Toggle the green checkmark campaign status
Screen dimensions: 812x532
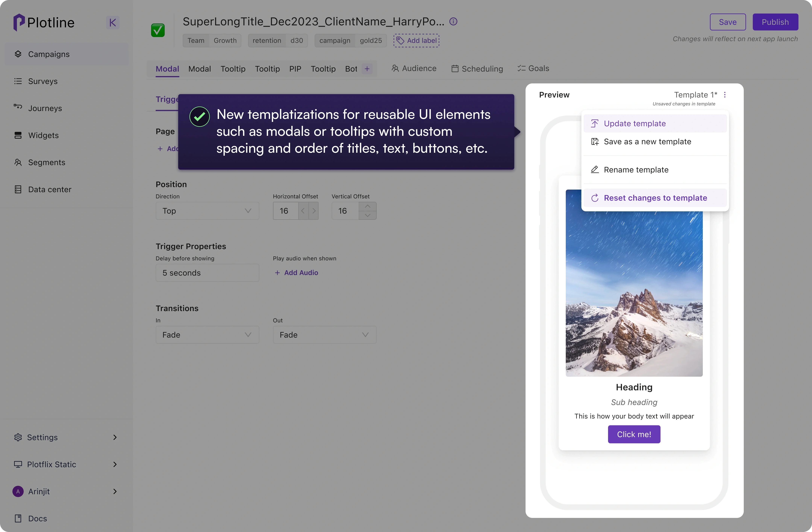pyautogui.click(x=158, y=30)
